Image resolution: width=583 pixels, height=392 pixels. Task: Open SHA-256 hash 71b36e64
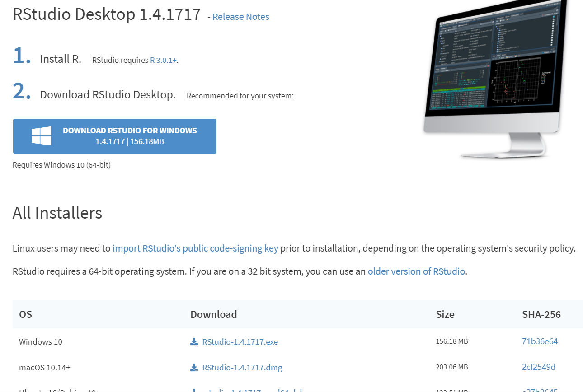point(540,341)
